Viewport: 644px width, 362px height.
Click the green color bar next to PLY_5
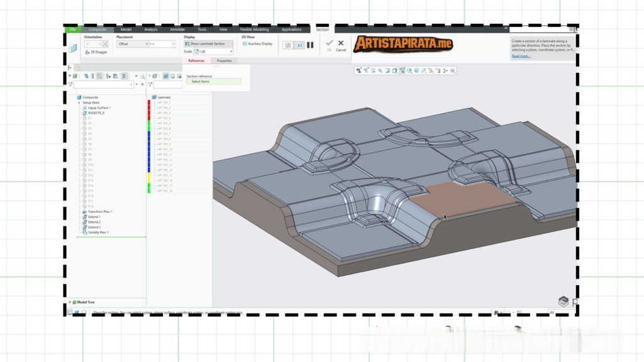148,123
